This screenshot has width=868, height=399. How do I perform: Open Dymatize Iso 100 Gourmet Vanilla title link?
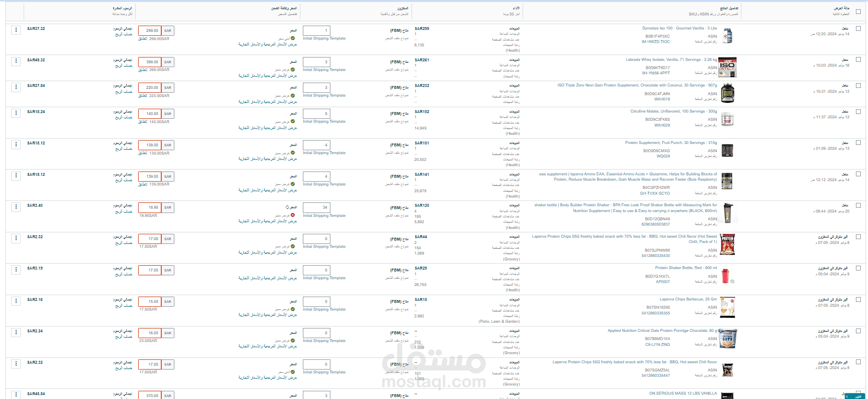click(680, 28)
